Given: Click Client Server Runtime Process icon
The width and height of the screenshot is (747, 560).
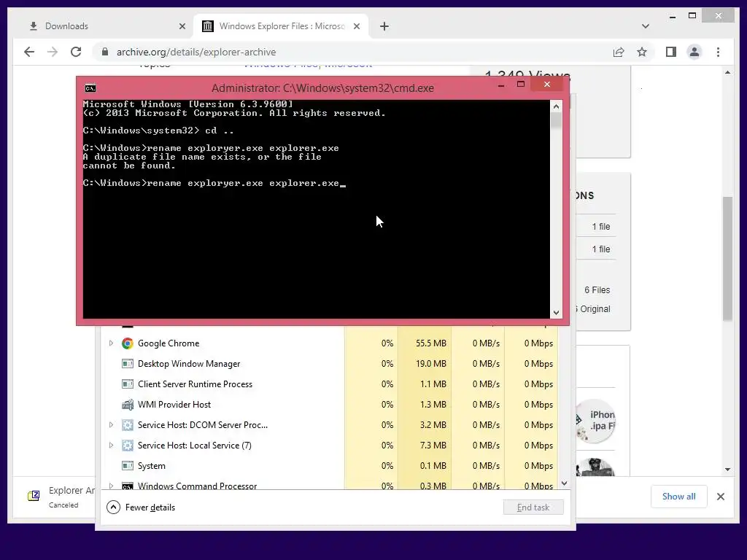Looking at the screenshot, I should click(127, 384).
